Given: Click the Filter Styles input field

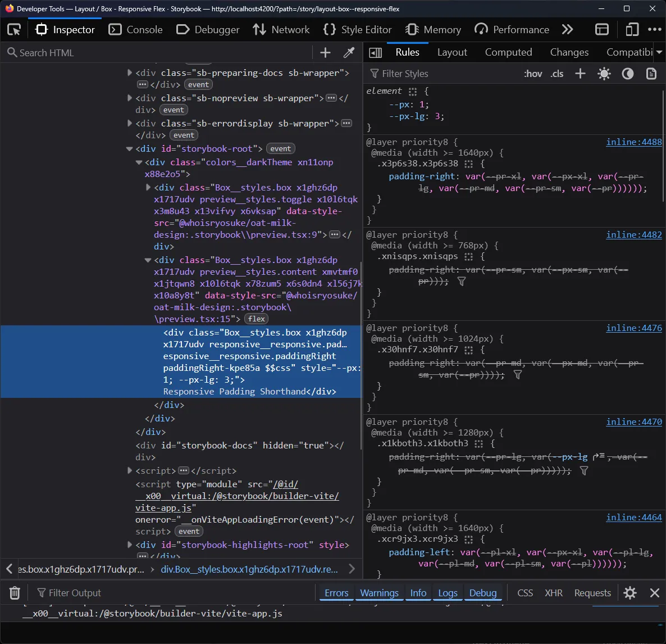Looking at the screenshot, I should [x=427, y=73].
